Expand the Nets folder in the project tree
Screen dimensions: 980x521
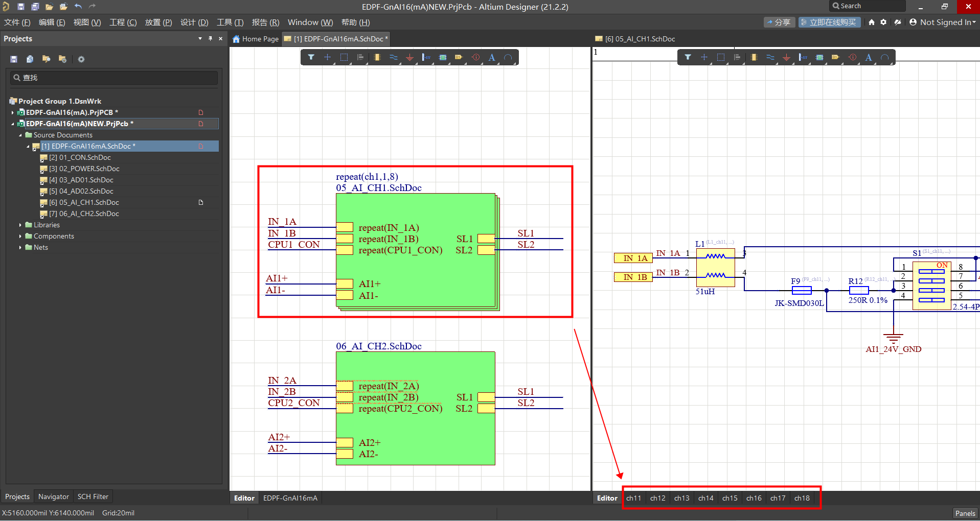(20, 248)
